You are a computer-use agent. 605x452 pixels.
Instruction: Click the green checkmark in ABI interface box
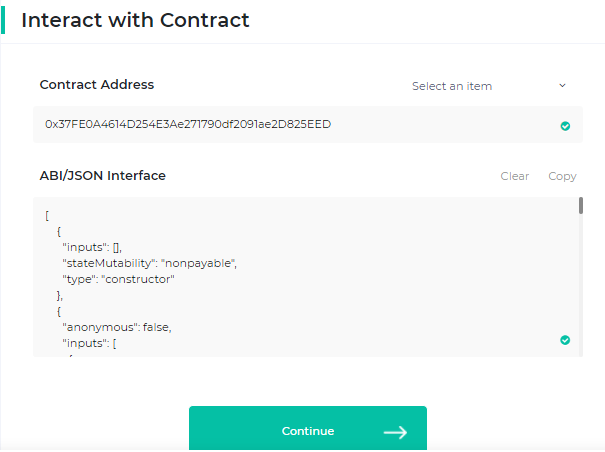click(x=565, y=340)
